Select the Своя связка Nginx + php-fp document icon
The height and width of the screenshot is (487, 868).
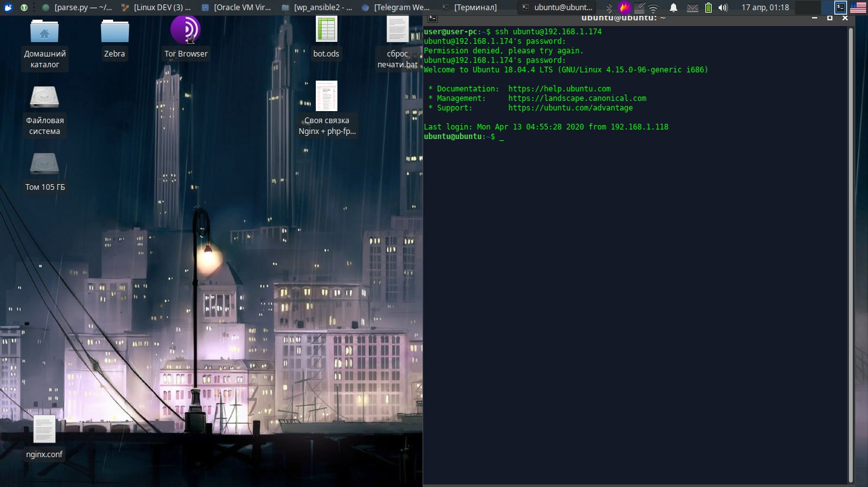(327, 109)
